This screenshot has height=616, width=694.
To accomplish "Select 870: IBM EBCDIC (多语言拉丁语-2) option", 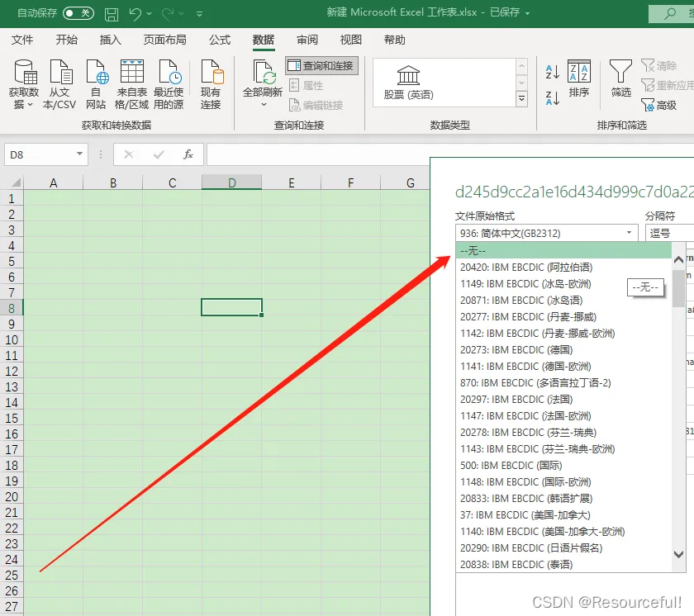I will coord(563,383).
